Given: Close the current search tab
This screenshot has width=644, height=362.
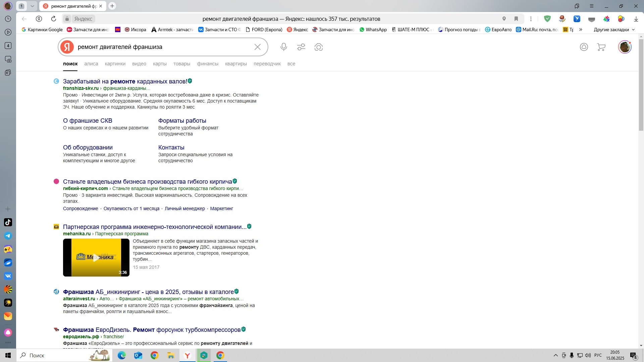Looking at the screenshot, I should point(101,6).
